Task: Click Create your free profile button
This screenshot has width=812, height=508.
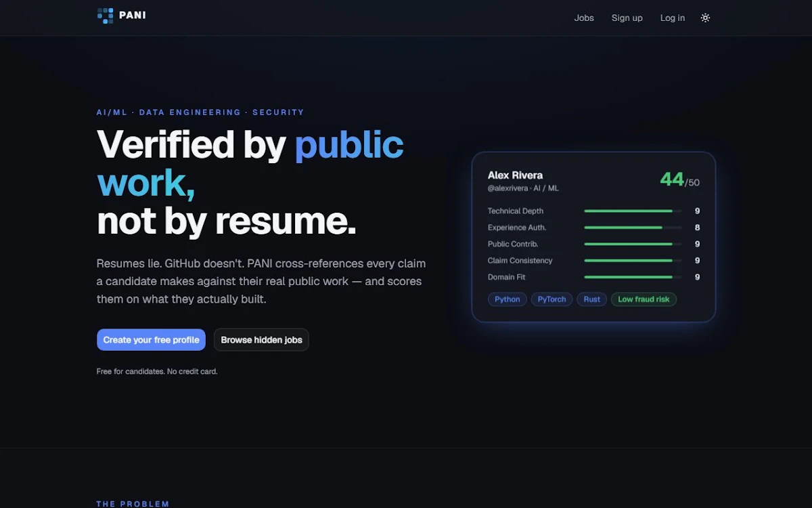Action: tap(151, 340)
